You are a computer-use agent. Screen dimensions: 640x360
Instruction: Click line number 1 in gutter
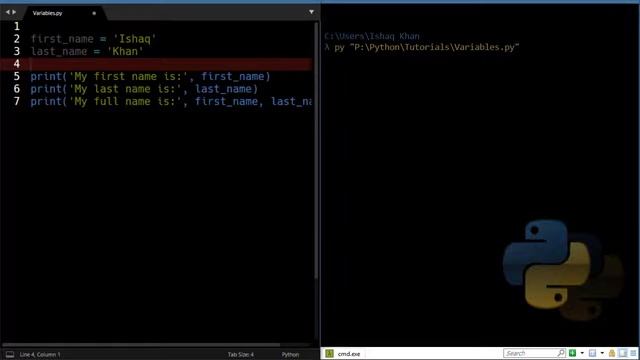pyautogui.click(x=16, y=27)
